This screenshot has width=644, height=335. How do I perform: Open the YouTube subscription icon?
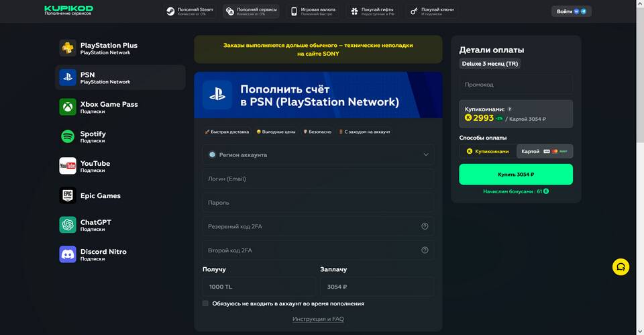coord(68,166)
